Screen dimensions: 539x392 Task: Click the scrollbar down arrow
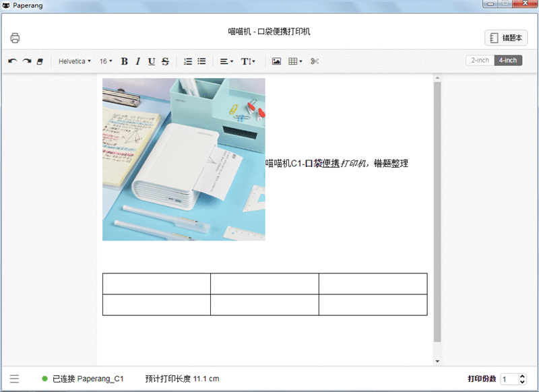437,361
